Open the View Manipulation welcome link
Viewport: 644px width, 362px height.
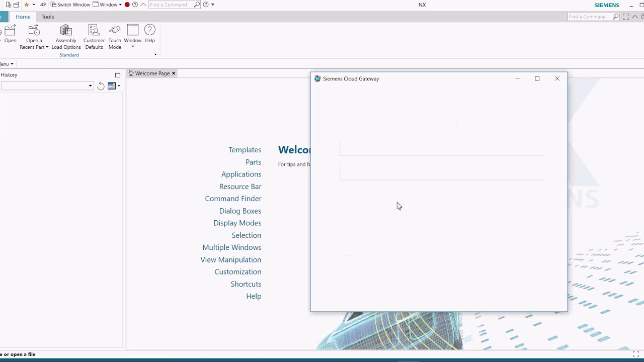coord(230,259)
